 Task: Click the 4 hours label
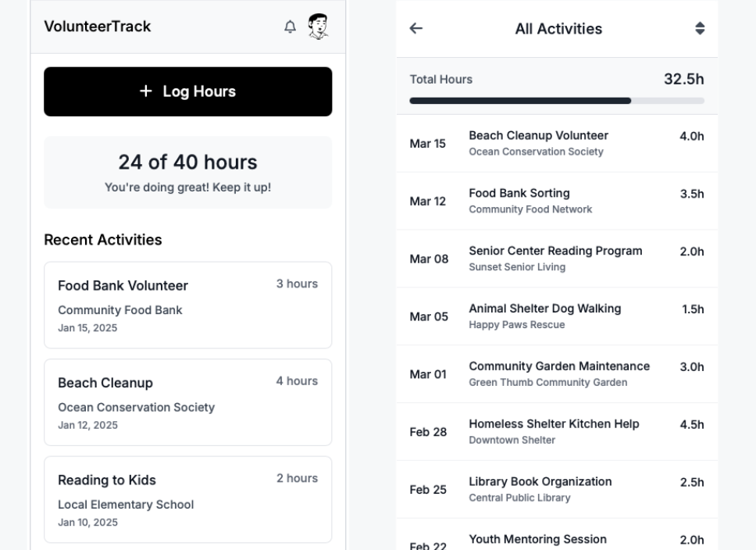tap(297, 381)
